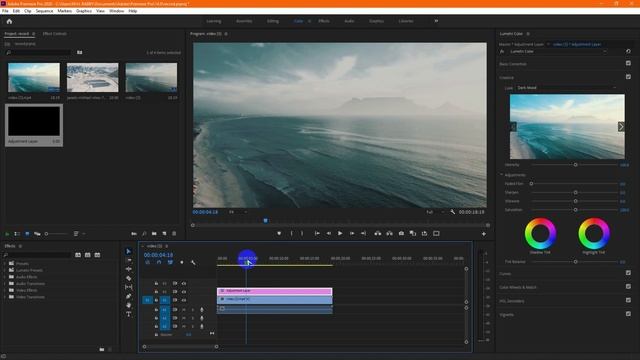The height and width of the screenshot is (360, 640).
Task: Expand the Video Transitions folder
Action: pyautogui.click(x=5, y=297)
